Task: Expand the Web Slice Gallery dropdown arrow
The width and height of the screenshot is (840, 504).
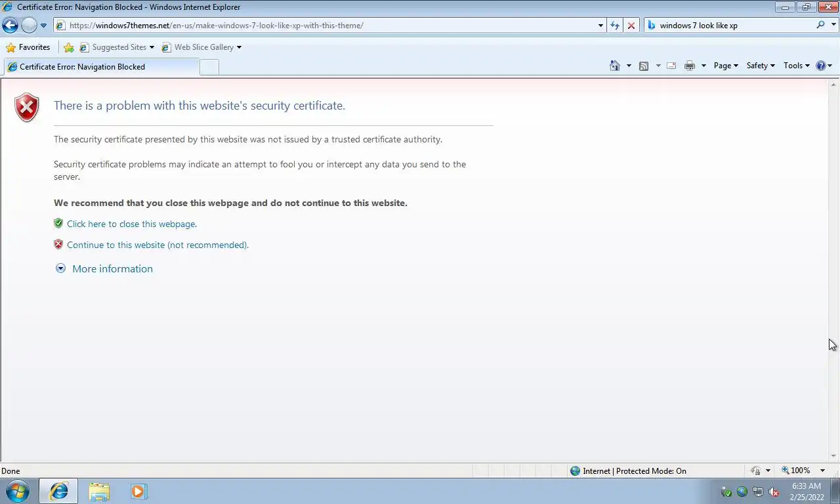Action: coord(239,47)
